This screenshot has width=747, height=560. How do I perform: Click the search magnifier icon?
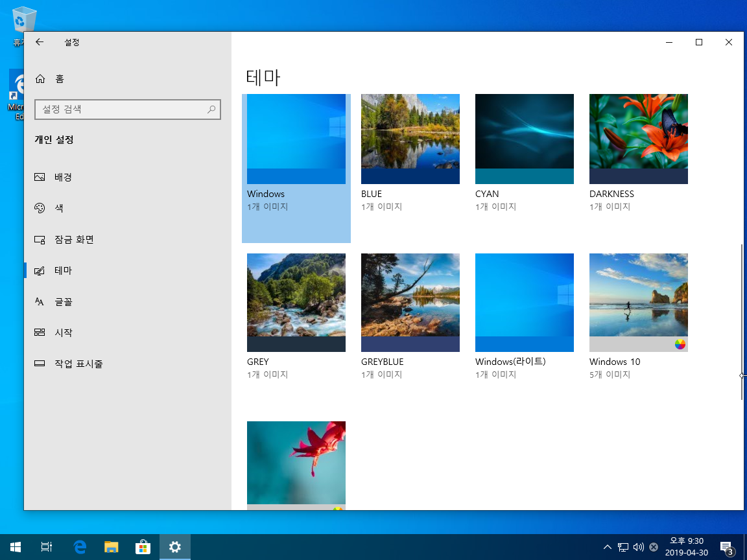point(211,110)
